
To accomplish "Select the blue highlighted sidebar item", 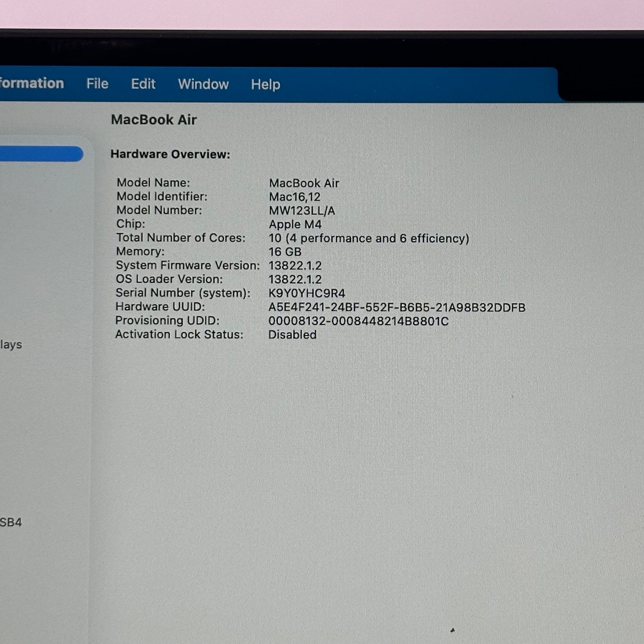I will [41, 154].
